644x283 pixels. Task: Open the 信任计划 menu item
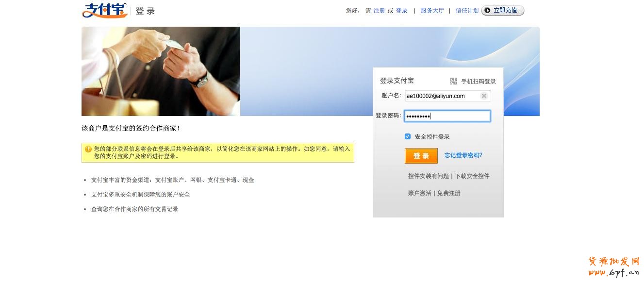point(467,11)
